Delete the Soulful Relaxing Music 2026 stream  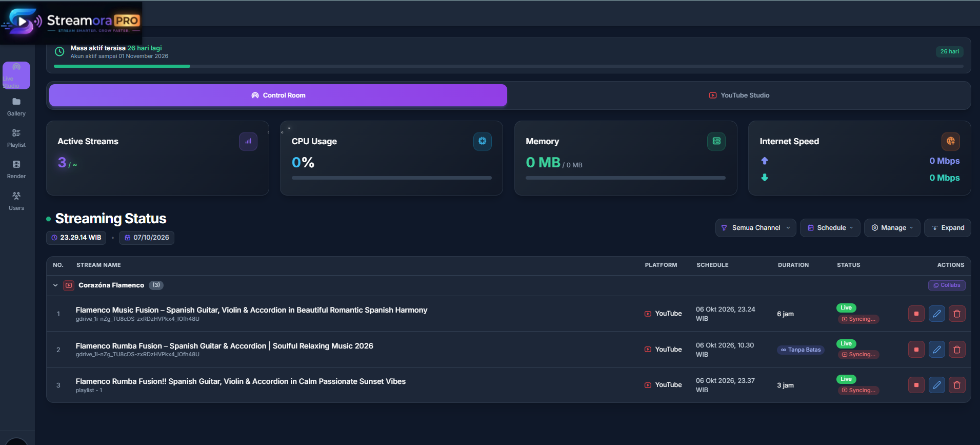click(x=957, y=350)
